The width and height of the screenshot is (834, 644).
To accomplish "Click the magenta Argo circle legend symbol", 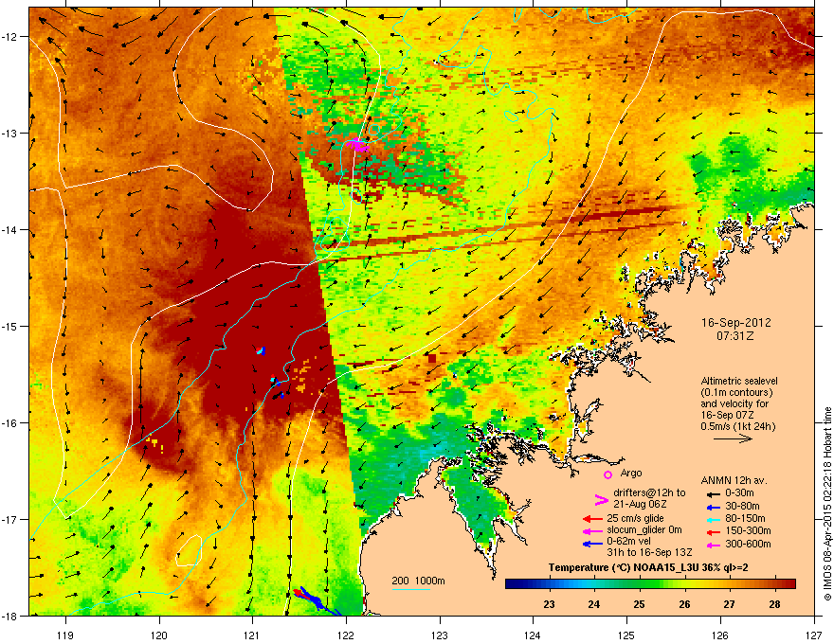I will 607,474.
